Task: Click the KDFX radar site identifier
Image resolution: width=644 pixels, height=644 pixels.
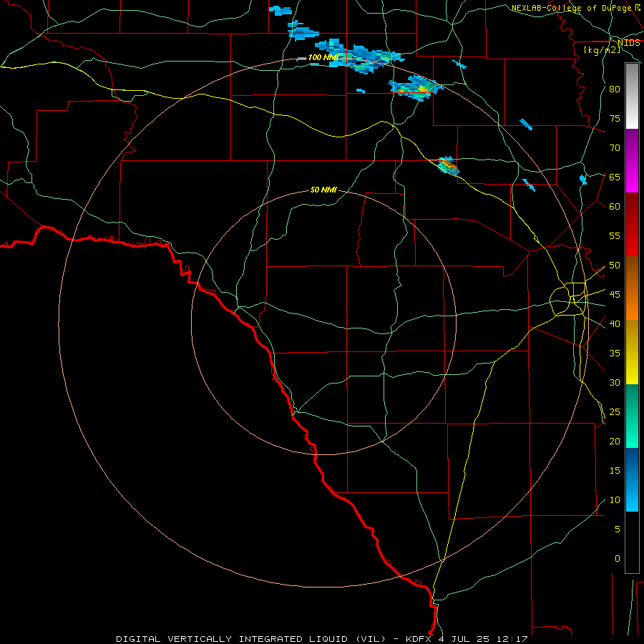Action: click(421, 639)
